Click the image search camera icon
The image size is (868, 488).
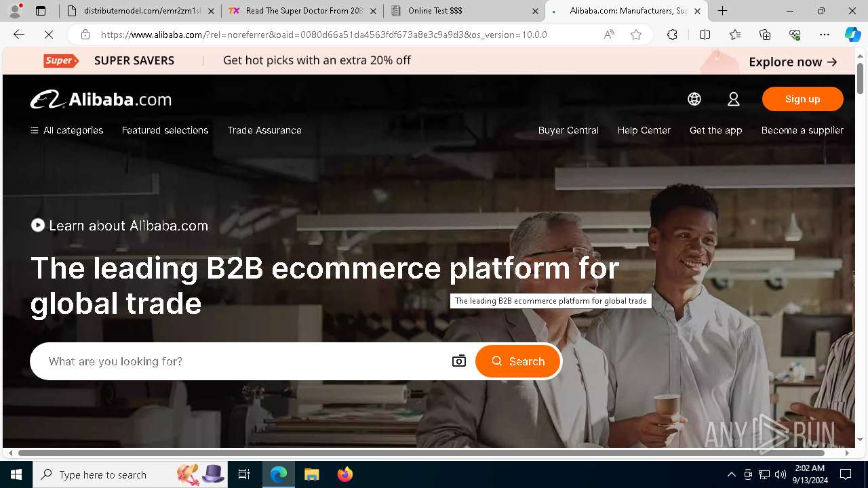pos(459,361)
